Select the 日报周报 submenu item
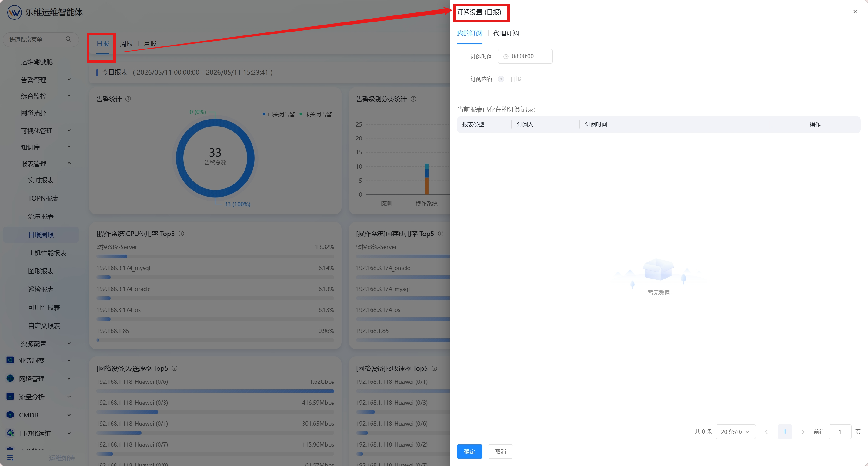This screenshot has width=868, height=466. tap(41, 235)
